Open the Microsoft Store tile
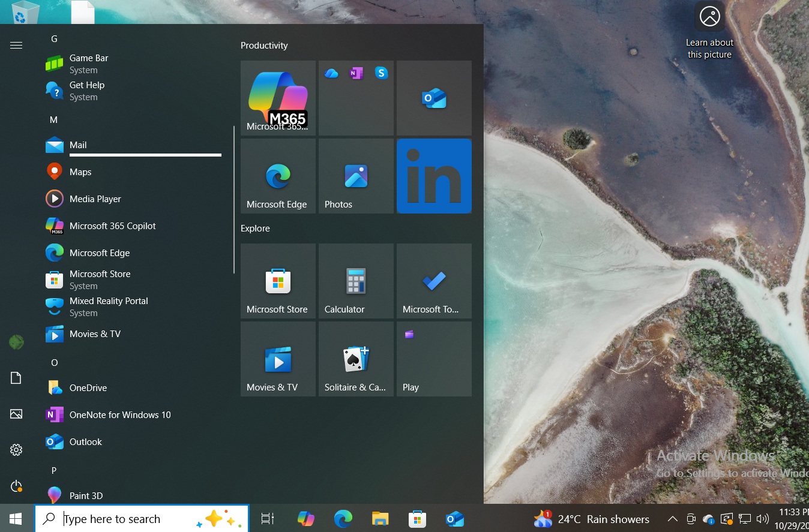809x532 pixels. [x=278, y=281]
